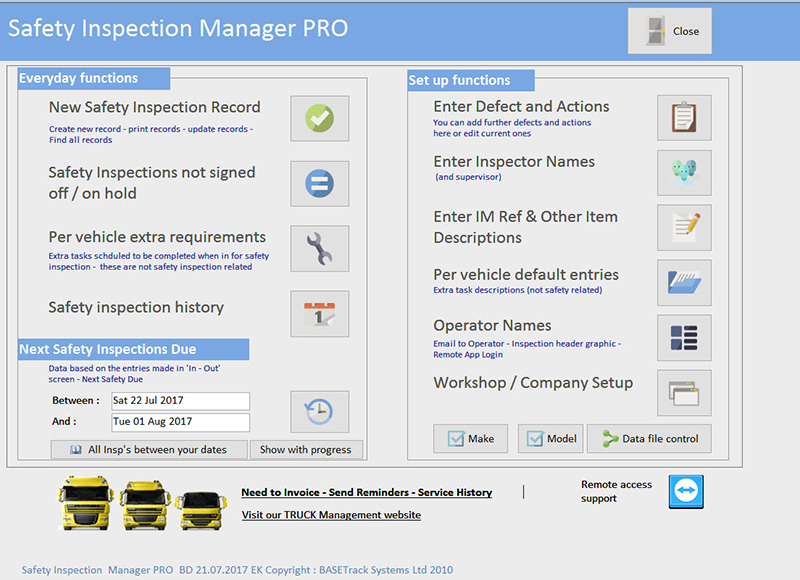Click the Close button with door icon
The width and height of the screenshot is (800, 580).
670,31
